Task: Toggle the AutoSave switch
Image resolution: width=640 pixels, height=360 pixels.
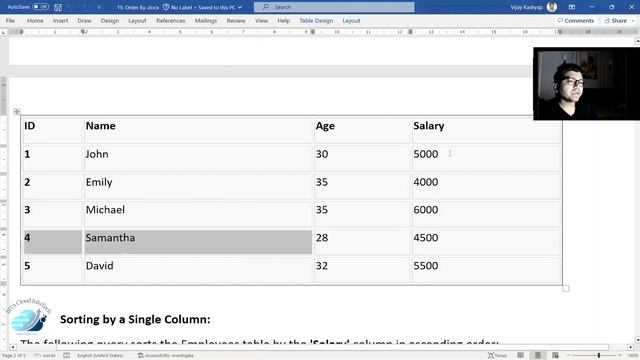Action: coord(40,7)
